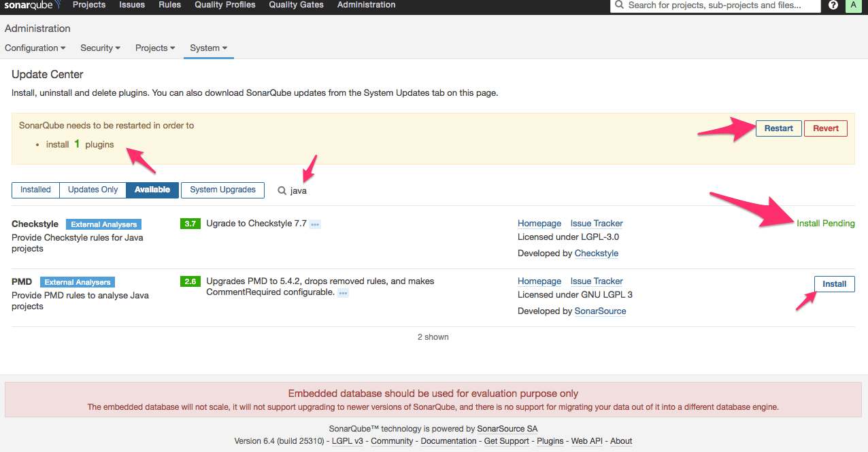Image resolution: width=868 pixels, height=452 pixels.
Task: Click the PMD External Analysers tag
Action: 78,282
